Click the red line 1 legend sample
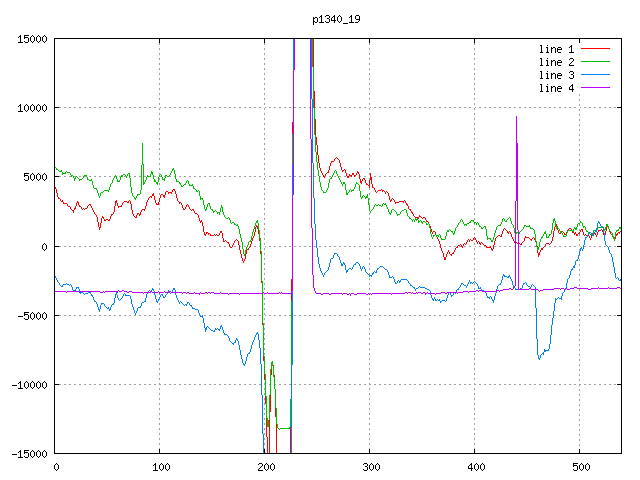Image resolution: width=640 pixels, height=480 pixels. pos(595,49)
